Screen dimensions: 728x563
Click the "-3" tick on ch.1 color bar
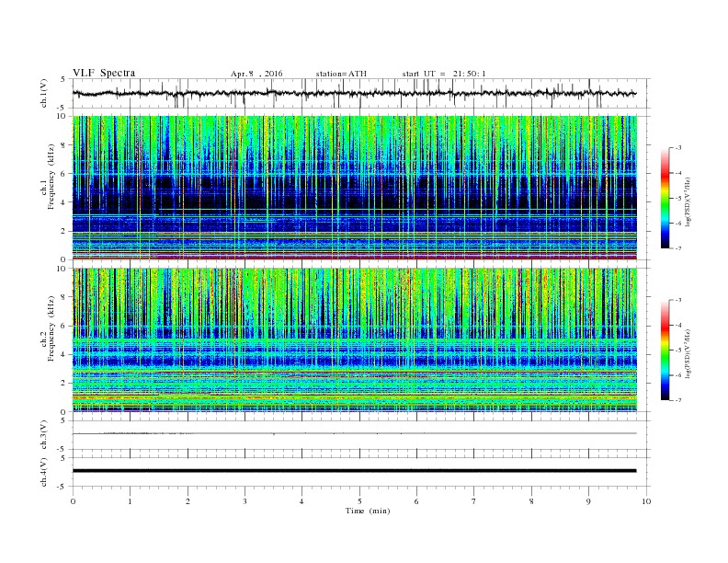click(x=678, y=148)
